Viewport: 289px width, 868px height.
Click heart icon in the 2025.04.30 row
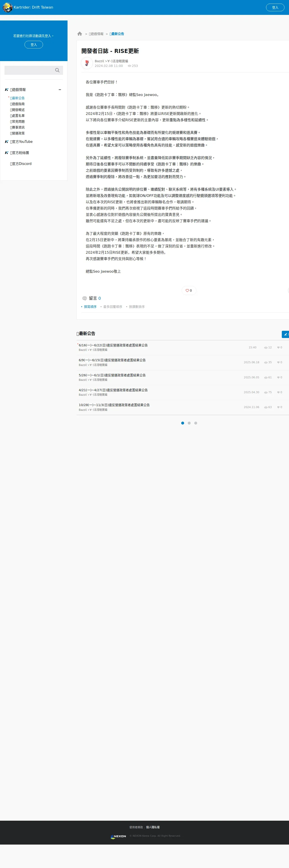(278, 392)
